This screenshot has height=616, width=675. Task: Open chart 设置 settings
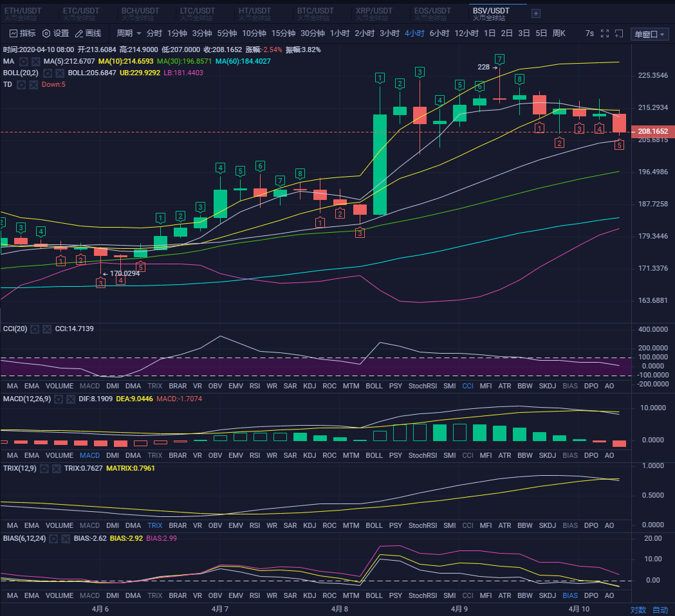click(55, 33)
